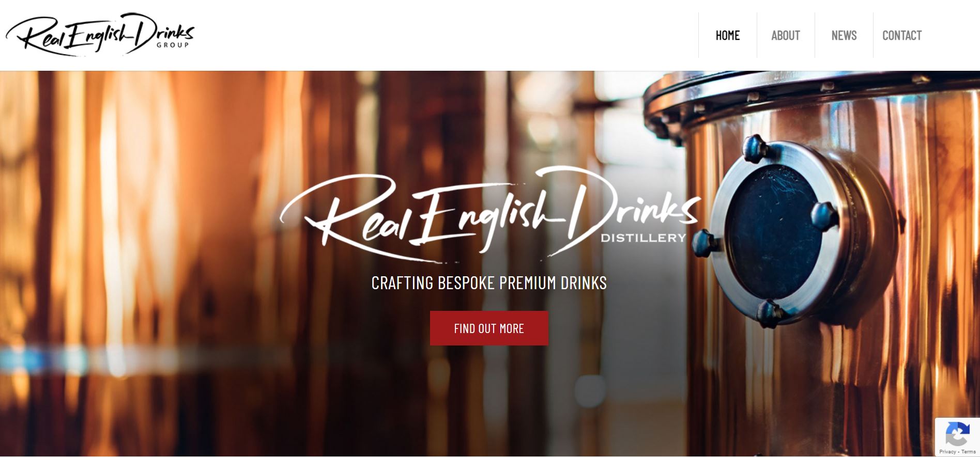This screenshot has height=457, width=980.
Task: Click the dark porthole window on copper still
Action: pos(773,233)
